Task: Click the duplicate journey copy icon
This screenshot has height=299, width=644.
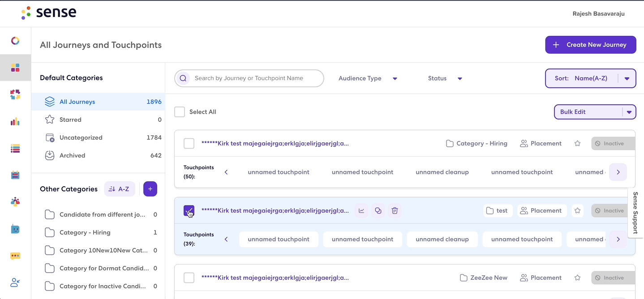Action: click(x=378, y=210)
